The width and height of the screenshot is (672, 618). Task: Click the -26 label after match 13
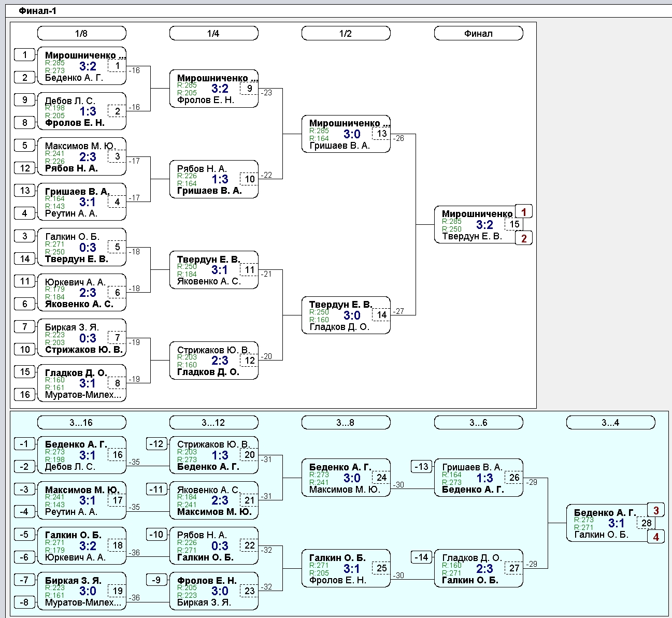(x=398, y=138)
